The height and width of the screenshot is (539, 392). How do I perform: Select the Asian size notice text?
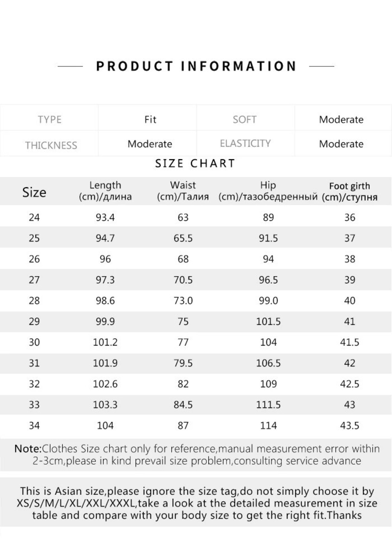(197, 503)
